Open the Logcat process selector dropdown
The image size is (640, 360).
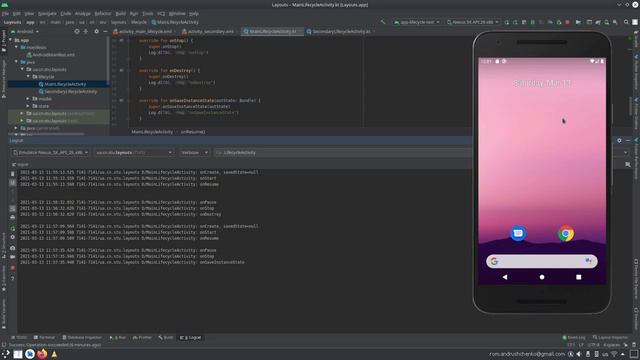(133, 153)
